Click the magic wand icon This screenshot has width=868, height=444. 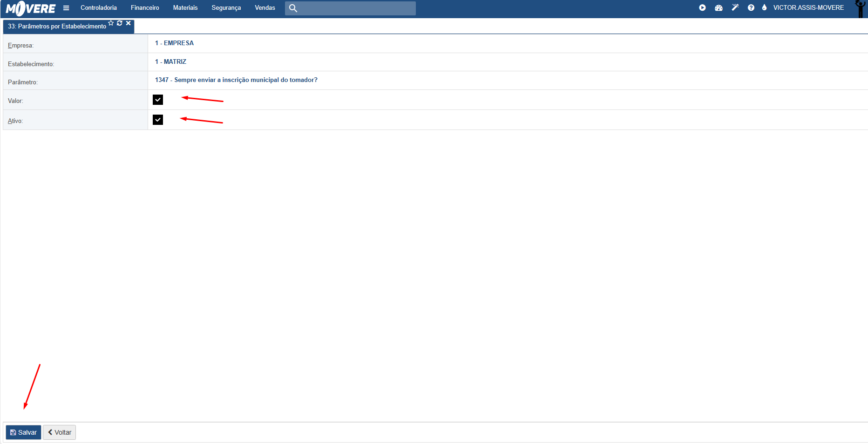tap(735, 7)
